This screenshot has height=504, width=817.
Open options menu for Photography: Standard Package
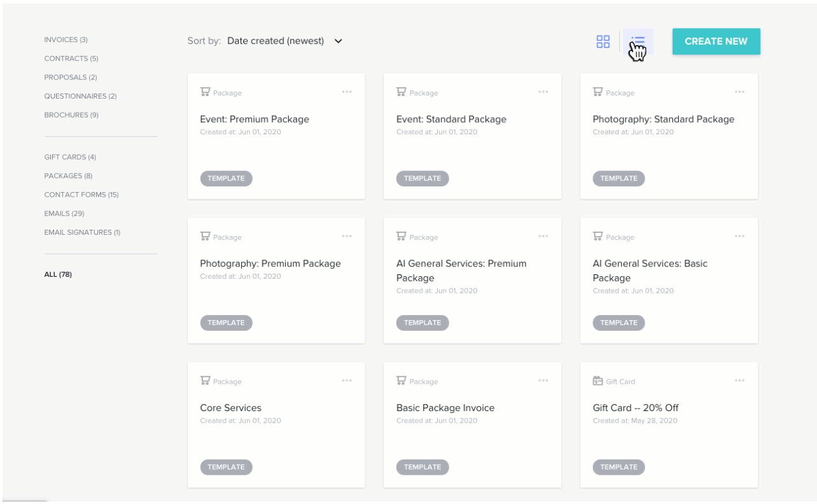[x=739, y=92]
